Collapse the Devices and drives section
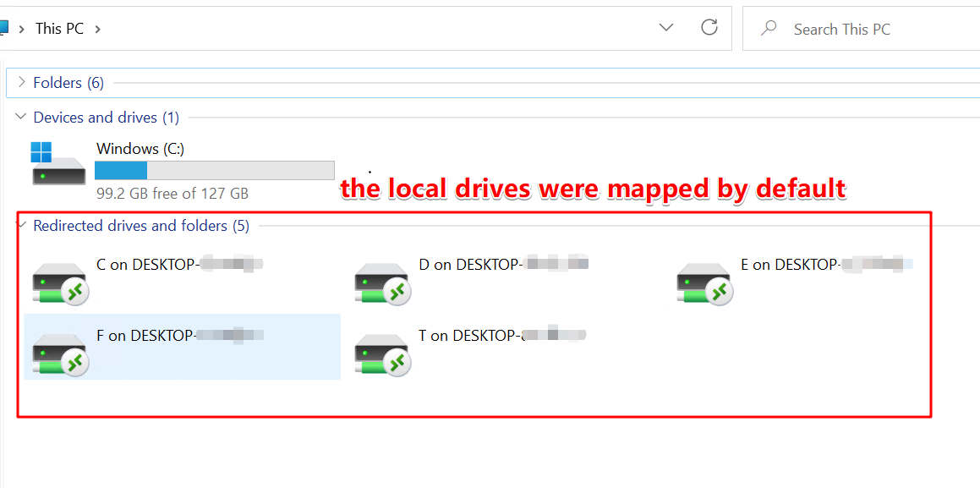 (x=20, y=117)
